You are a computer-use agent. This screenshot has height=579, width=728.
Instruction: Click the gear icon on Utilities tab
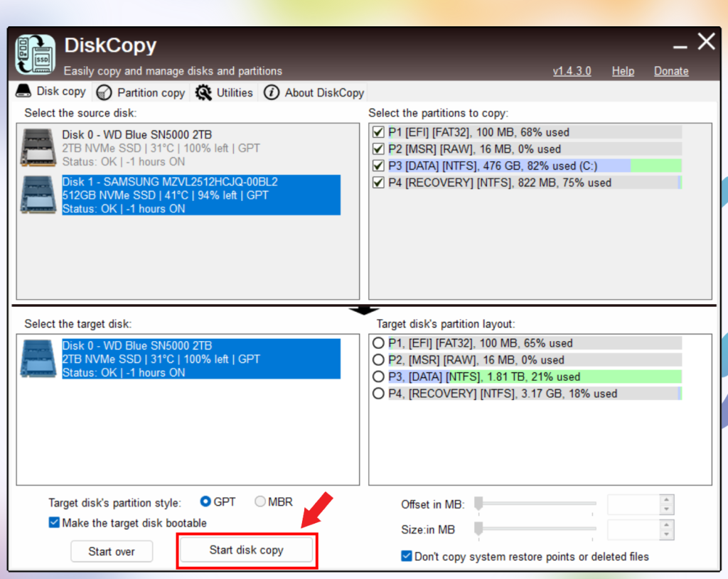coord(203,93)
